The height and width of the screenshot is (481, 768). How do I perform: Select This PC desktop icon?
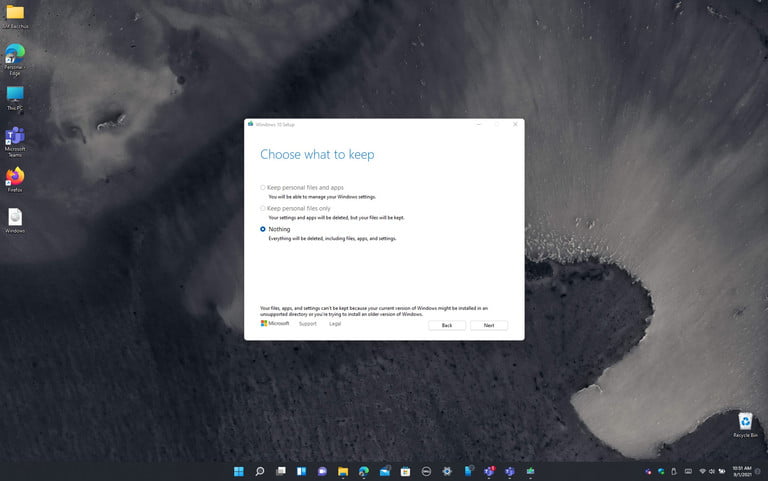point(15,98)
